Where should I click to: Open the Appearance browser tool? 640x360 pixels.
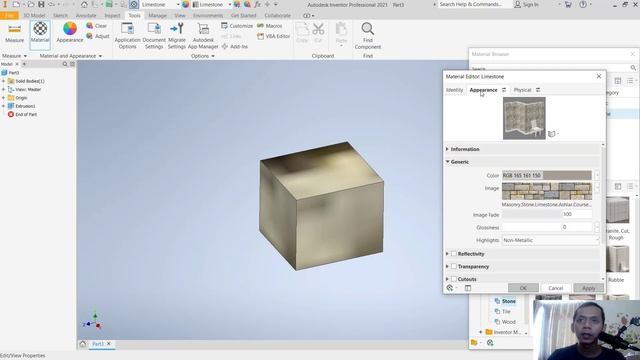point(70,33)
